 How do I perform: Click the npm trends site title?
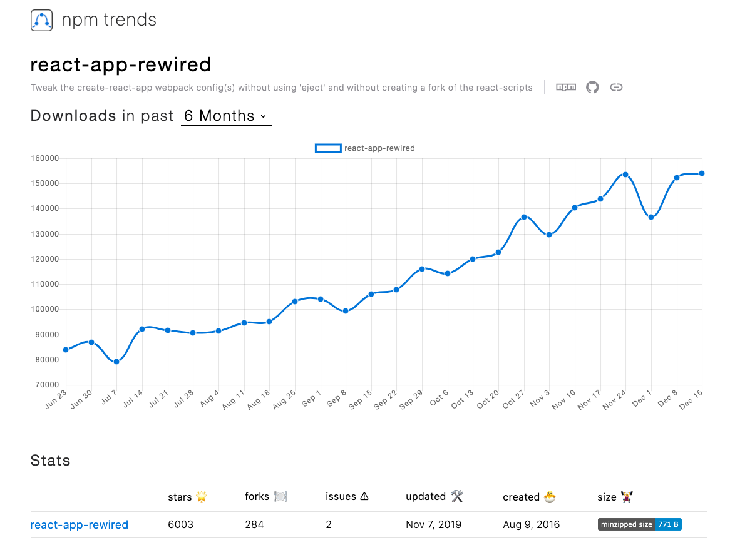click(x=108, y=19)
